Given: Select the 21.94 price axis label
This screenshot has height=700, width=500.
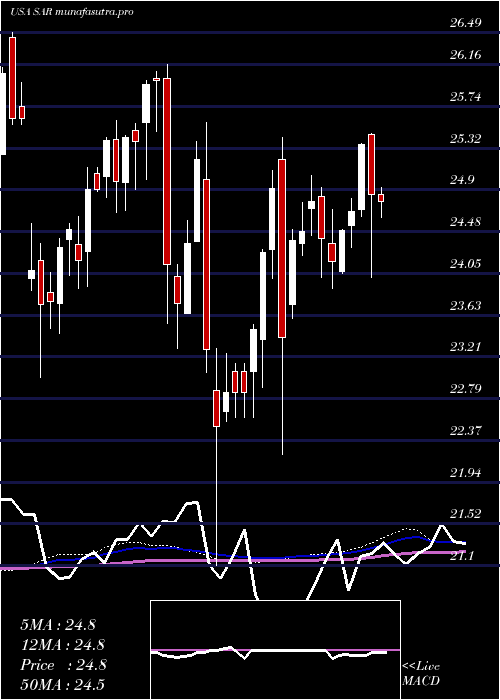Looking at the screenshot, I should tap(465, 473).
